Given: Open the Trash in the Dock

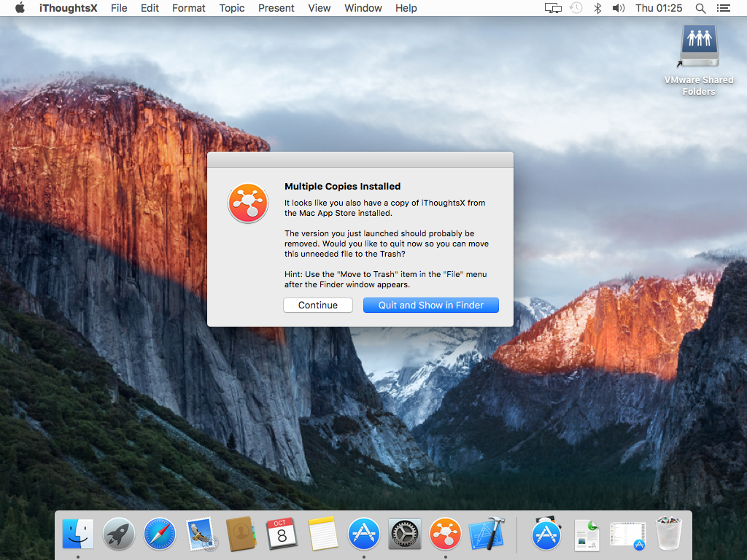Looking at the screenshot, I should (x=669, y=534).
